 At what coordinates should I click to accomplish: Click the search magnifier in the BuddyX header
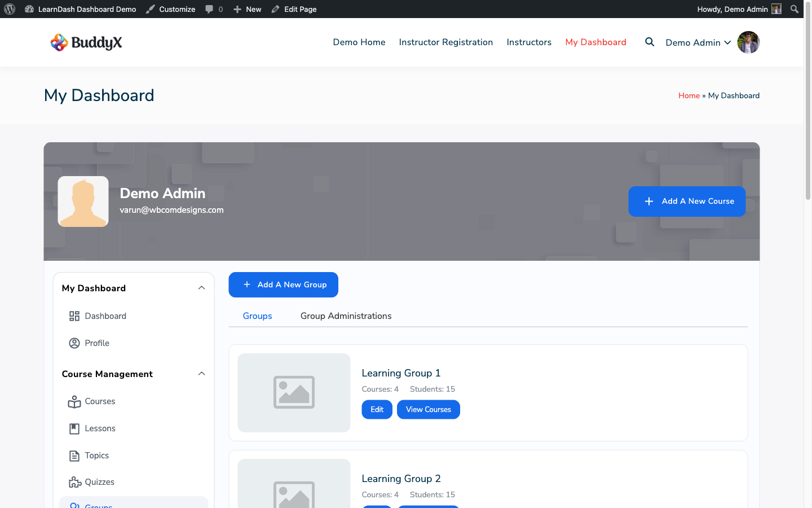[649, 42]
